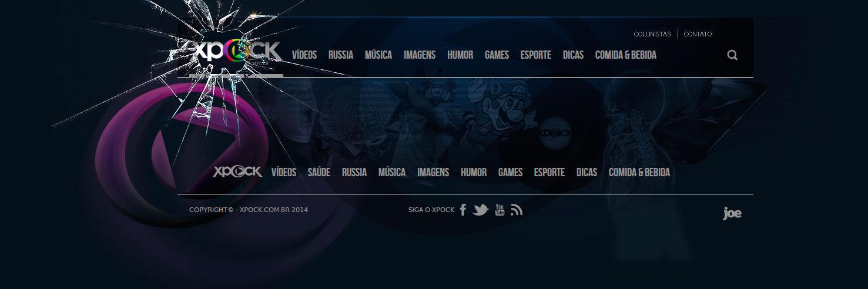Screen dimensions: 868x289
Task: Go to Games in footer menu
Action: coord(510,173)
